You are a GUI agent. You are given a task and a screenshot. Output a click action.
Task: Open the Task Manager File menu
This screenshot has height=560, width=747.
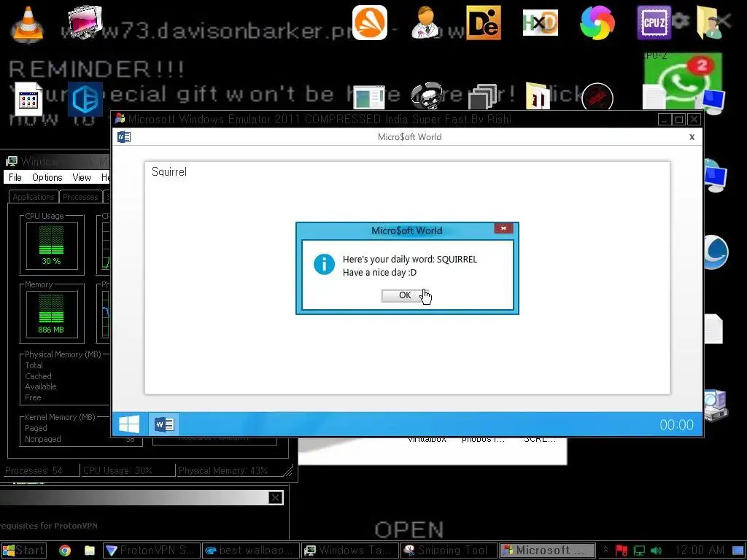click(x=15, y=177)
